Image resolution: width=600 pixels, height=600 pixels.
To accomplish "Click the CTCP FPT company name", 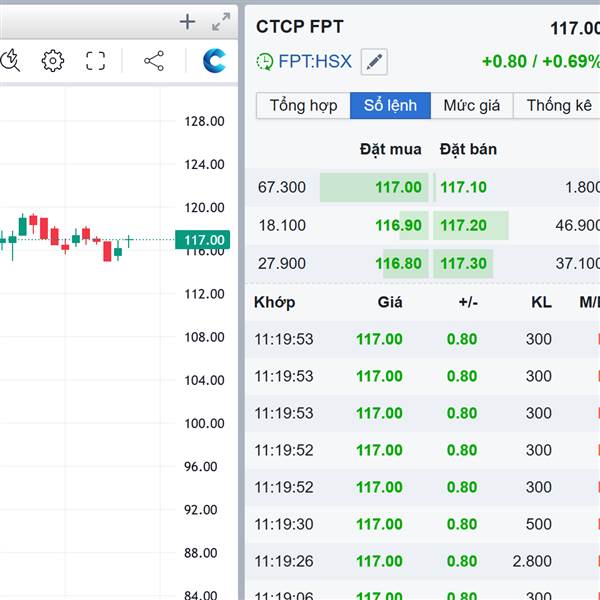I will pyautogui.click(x=300, y=27).
